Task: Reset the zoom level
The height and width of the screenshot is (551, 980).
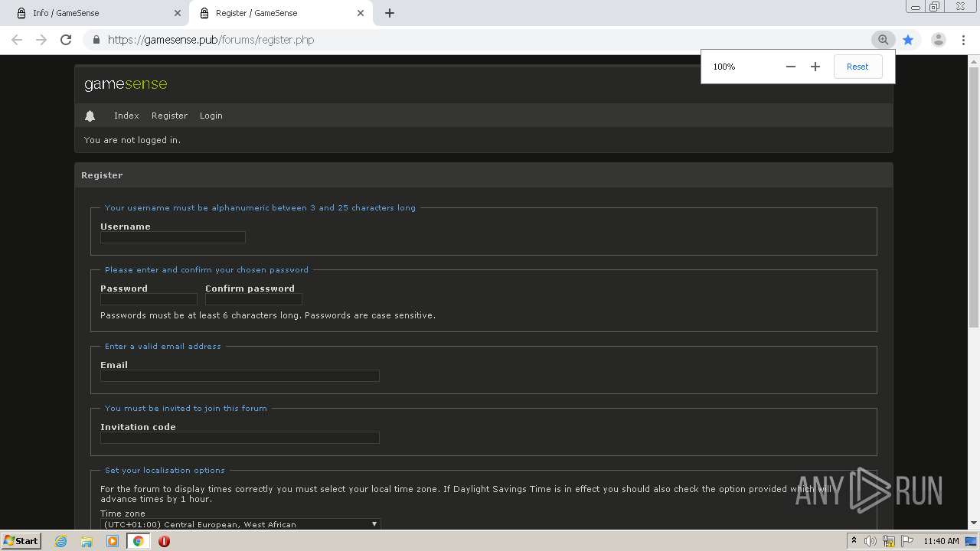Action: pyautogui.click(x=857, y=67)
